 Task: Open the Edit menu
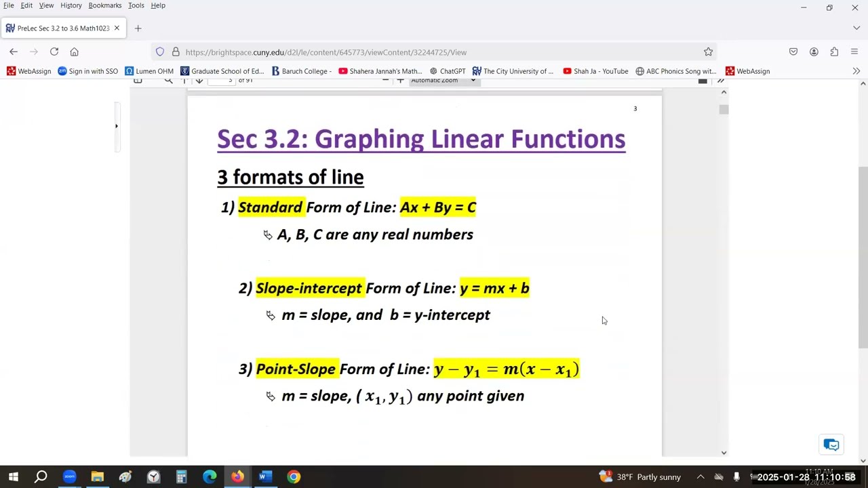(x=26, y=5)
